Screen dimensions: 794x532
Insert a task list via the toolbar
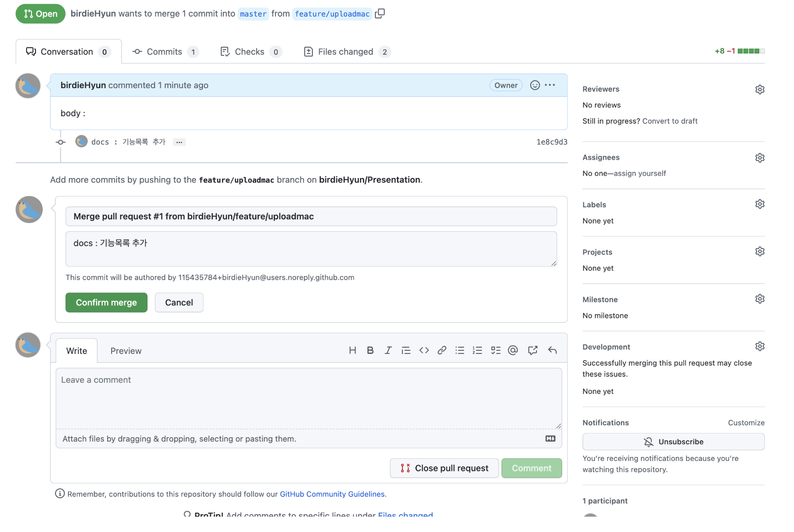click(496, 350)
